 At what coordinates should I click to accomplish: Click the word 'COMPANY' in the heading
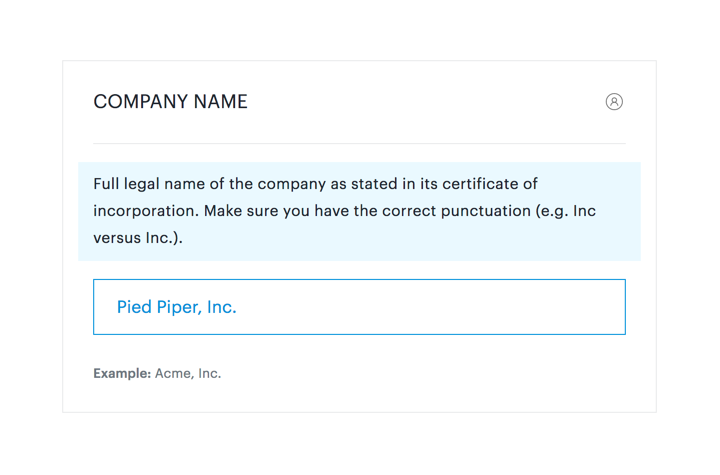point(141,102)
